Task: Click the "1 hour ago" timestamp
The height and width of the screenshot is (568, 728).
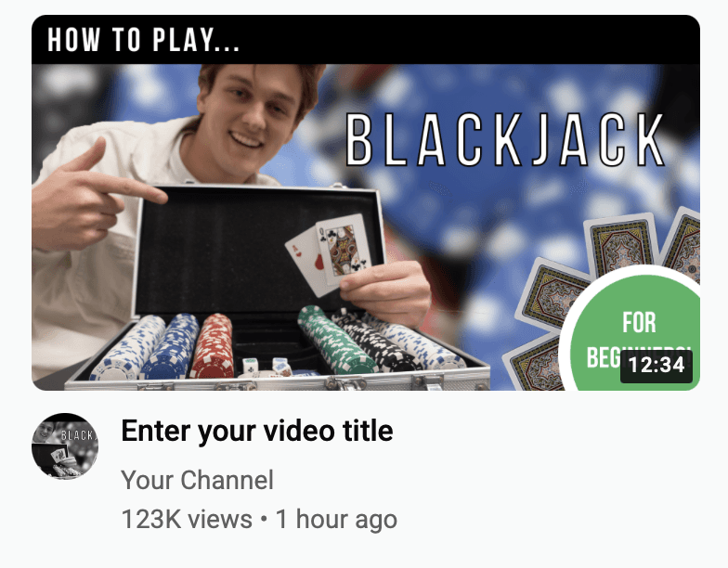Action: [336, 519]
